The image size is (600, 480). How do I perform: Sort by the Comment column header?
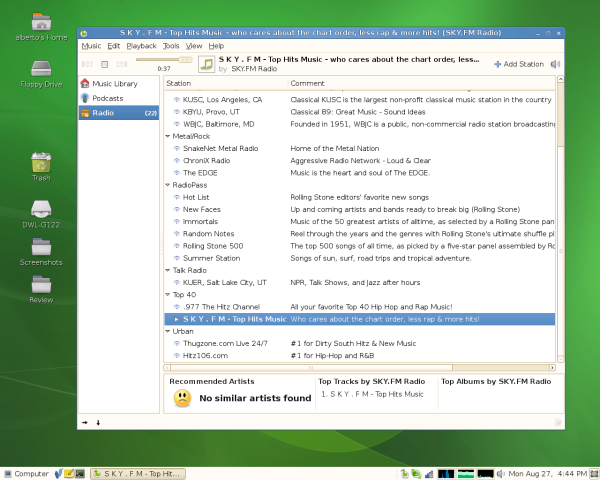click(421, 83)
